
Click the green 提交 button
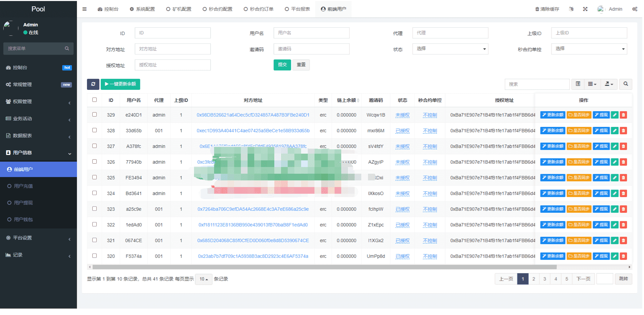click(282, 65)
